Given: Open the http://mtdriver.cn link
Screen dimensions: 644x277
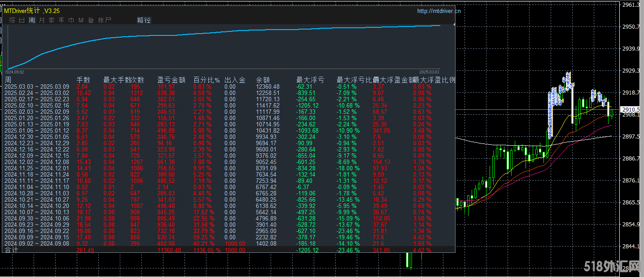Looking at the screenshot, I should point(438,11).
